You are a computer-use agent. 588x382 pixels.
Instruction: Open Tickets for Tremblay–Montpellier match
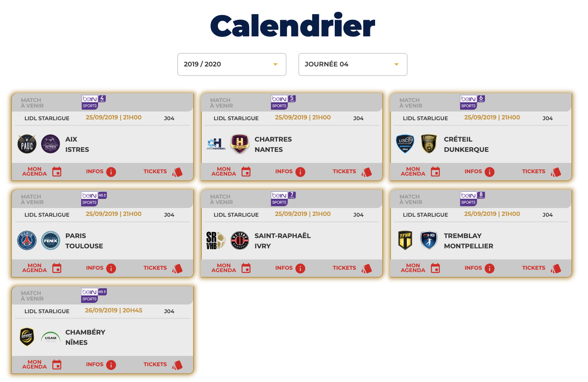(x=541, y=268)
